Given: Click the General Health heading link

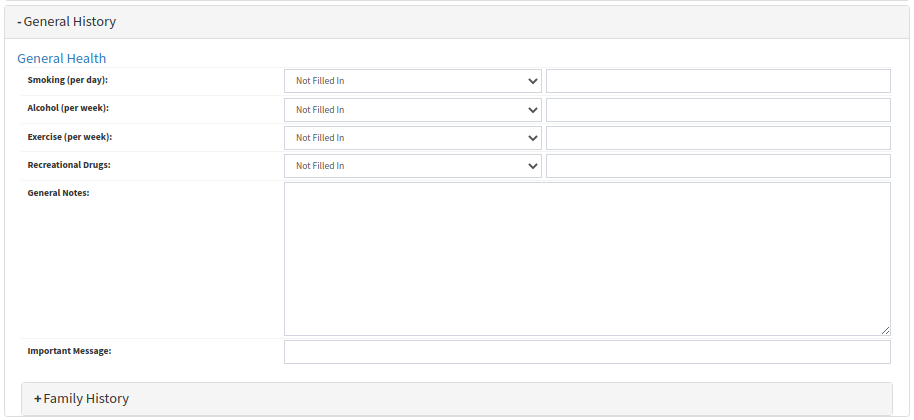Looking at the screenshot, I should (x=62, y=58).
